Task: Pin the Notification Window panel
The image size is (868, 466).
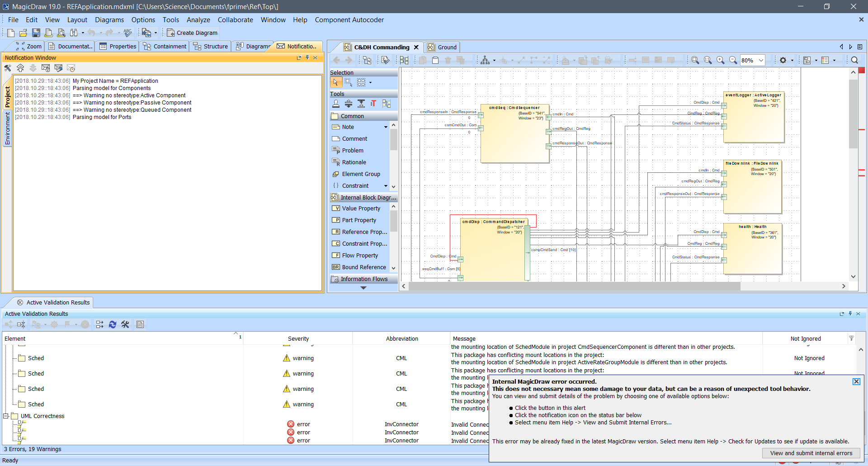Action: 307,57
